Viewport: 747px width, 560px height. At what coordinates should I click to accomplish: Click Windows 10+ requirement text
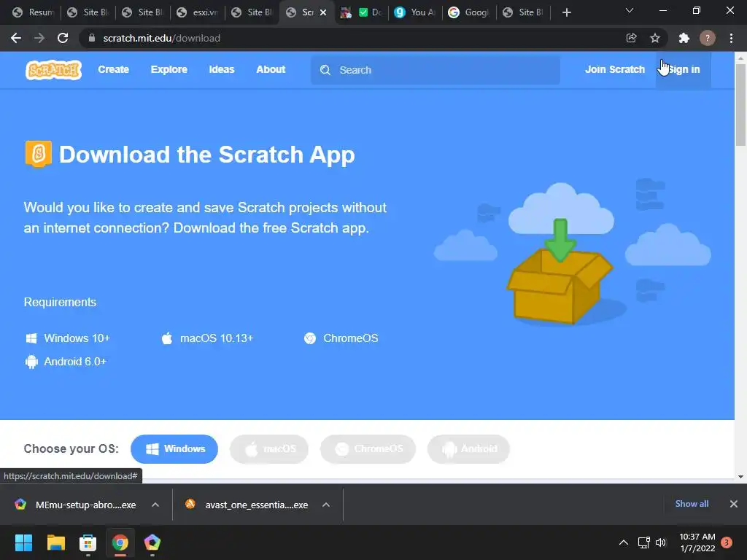77,338
